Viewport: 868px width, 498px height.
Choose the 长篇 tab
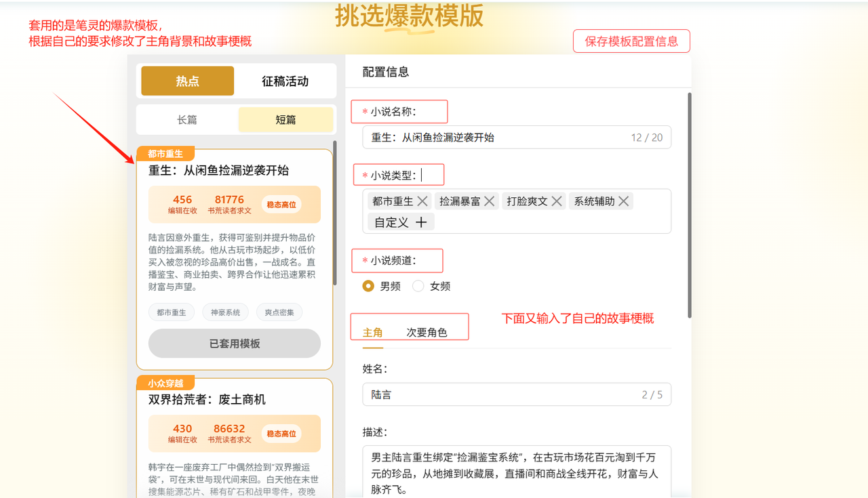(187, 120)
